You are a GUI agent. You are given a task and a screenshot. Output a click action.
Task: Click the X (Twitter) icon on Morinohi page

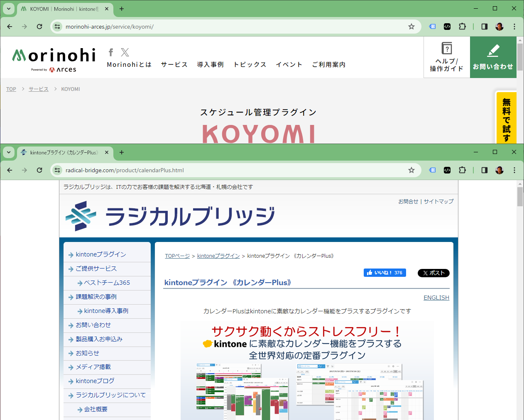125,52
